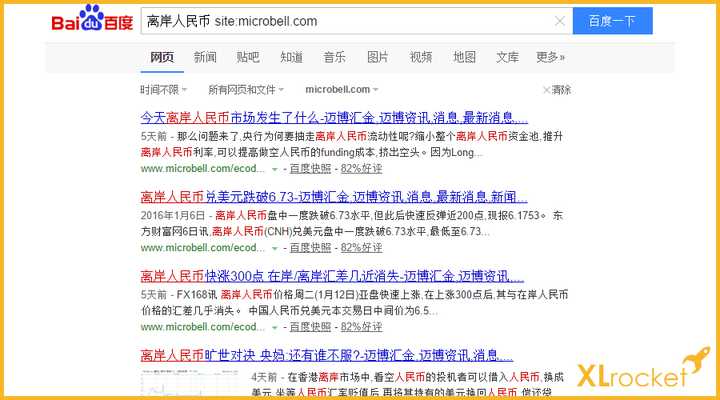Click third result's www.microbell.com URL
The width and height of the screenshot is (720, 400).
(x=202, y=327)
